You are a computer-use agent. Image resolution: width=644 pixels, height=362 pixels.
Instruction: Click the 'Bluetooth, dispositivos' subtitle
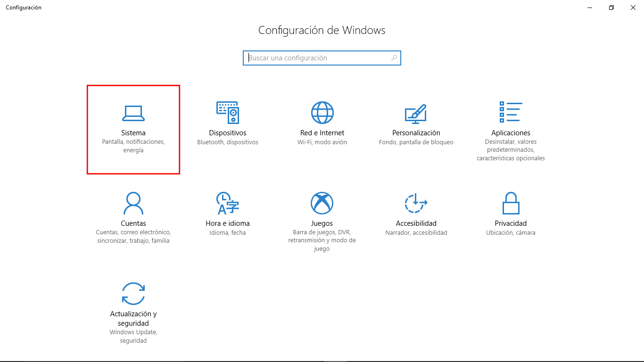[x=228, y=142]
